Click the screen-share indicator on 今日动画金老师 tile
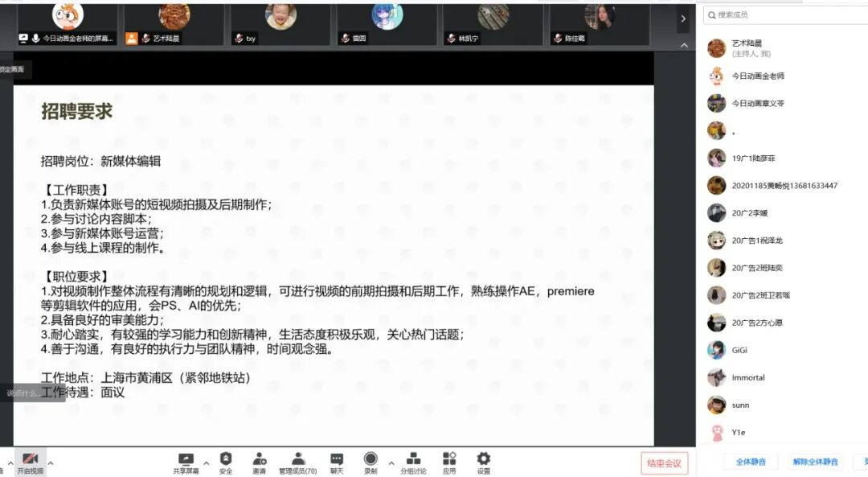 22,36
